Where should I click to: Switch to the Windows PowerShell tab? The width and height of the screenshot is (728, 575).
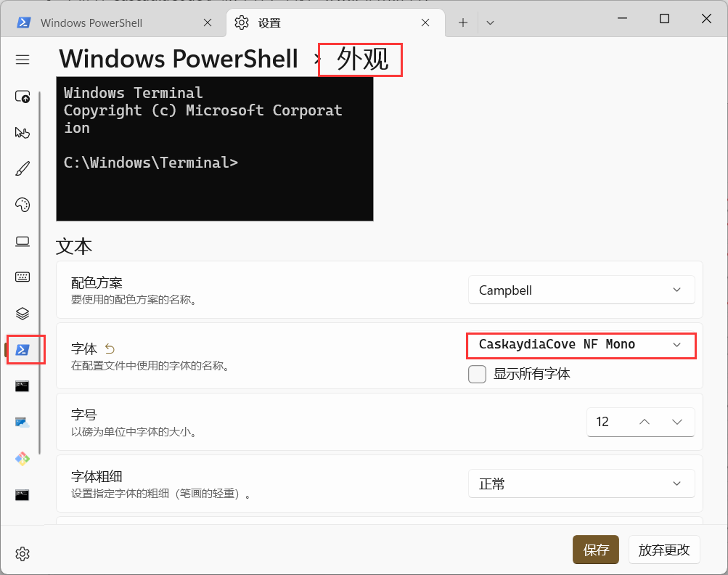click(x=91, y=23)
